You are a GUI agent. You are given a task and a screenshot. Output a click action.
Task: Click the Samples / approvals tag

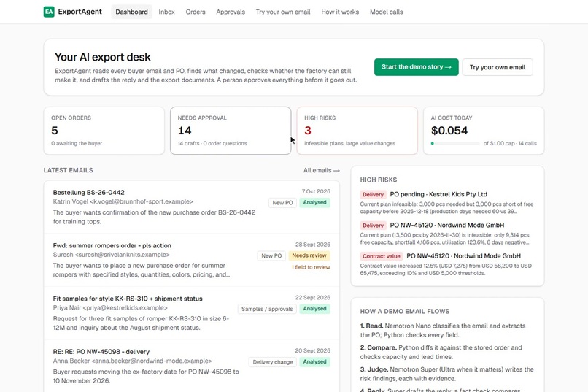click(267, 309)
